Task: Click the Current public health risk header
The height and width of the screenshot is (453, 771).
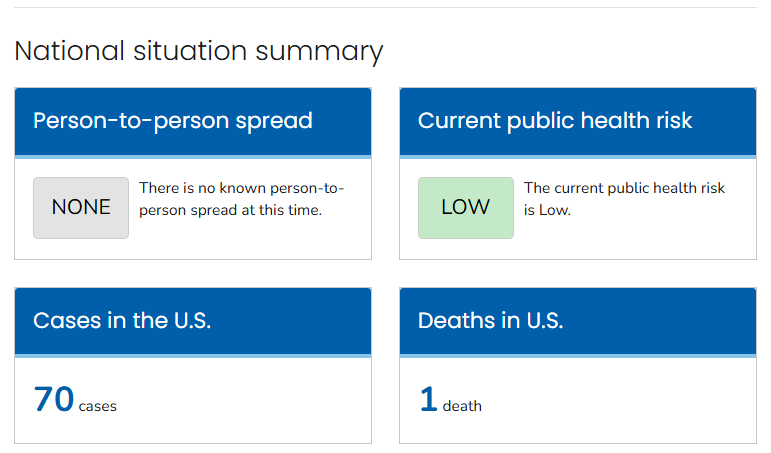Action: (x=578, y=121)
